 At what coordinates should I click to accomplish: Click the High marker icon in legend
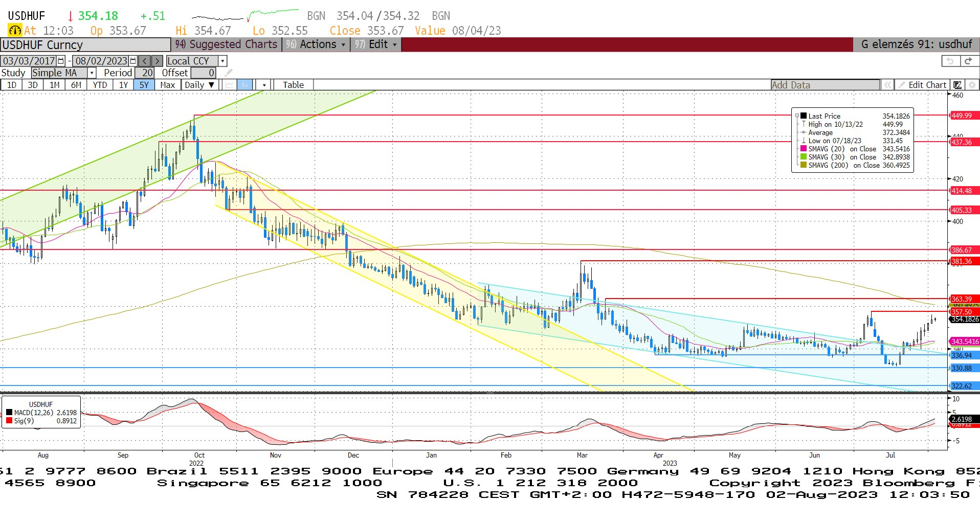[804, 124]
